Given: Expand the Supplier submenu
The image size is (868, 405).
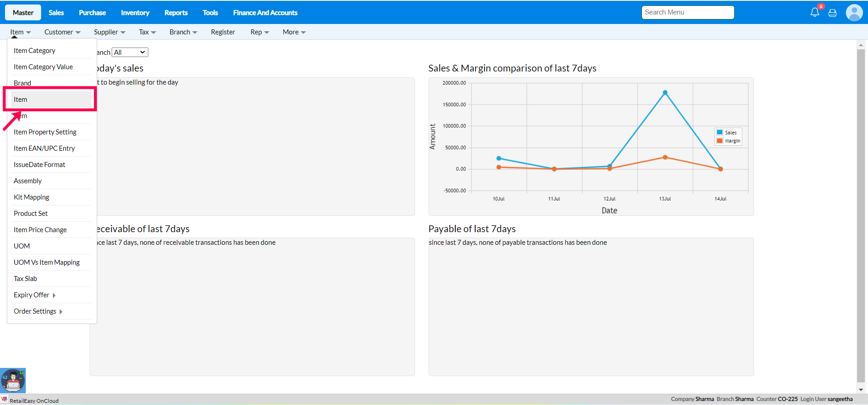Looking at the screenshot, I should click(x=109, y=32).
